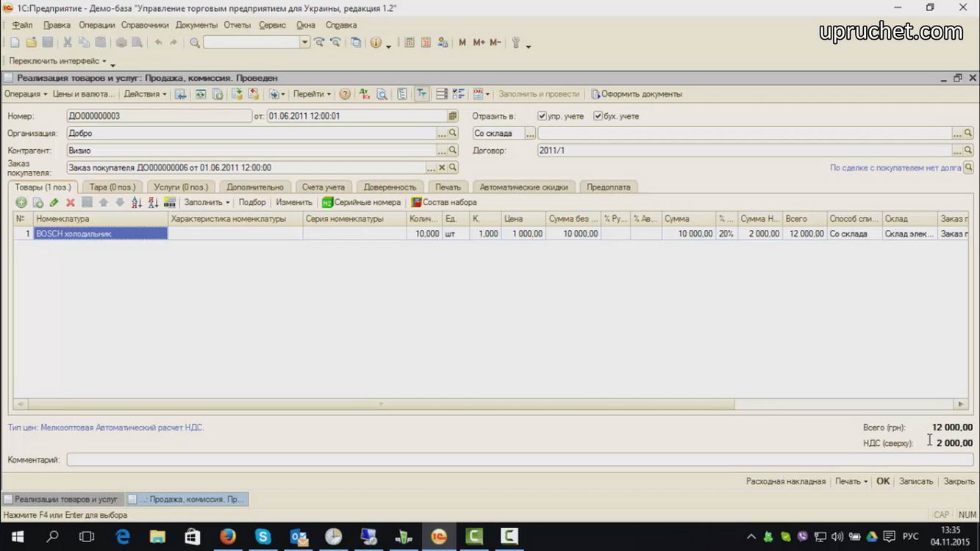Image resolution: width=980 pixels, height=551 pixels.
Task: Click the new document icon in main toolbar
Action: coord(15,43)
